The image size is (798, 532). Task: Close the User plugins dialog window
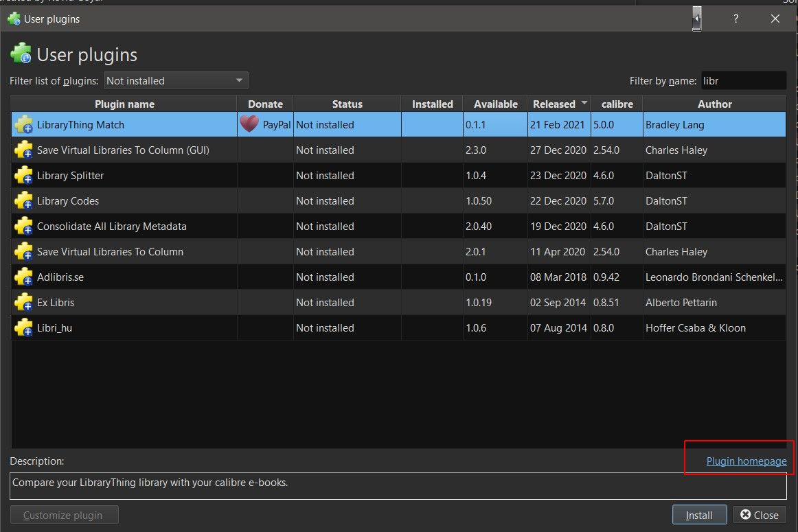(775, 19)
